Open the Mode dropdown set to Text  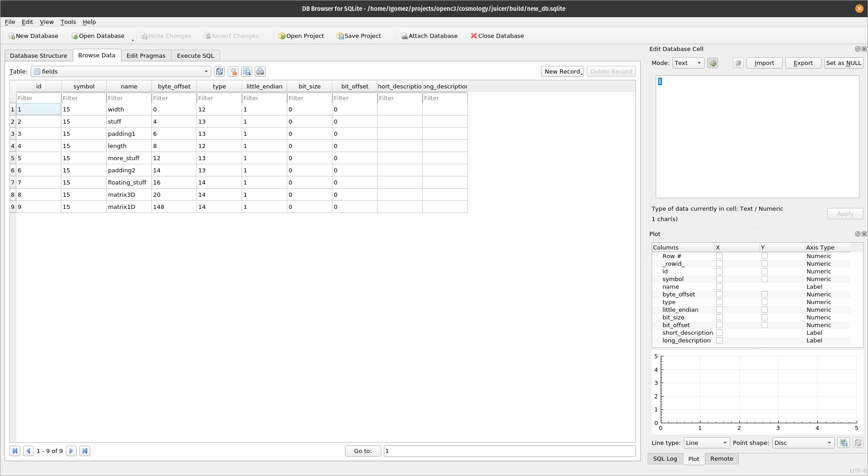(x=688, y=63)
